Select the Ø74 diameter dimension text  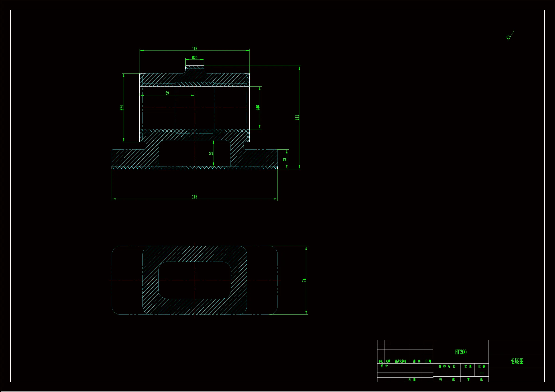122,108
